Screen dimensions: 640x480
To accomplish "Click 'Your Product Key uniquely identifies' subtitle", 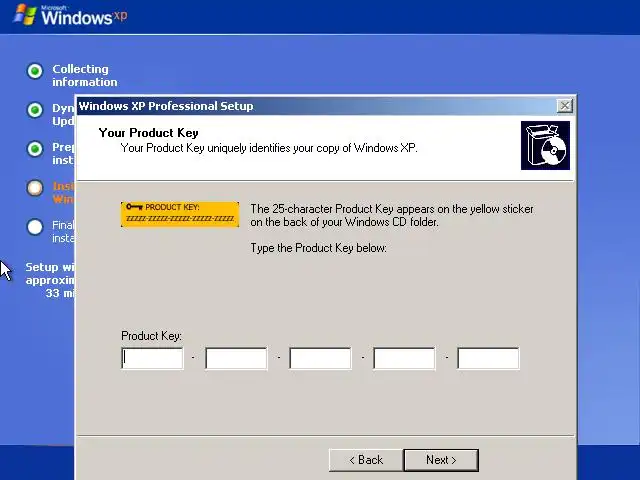I will pyautogui.click(x=269, y=148).
